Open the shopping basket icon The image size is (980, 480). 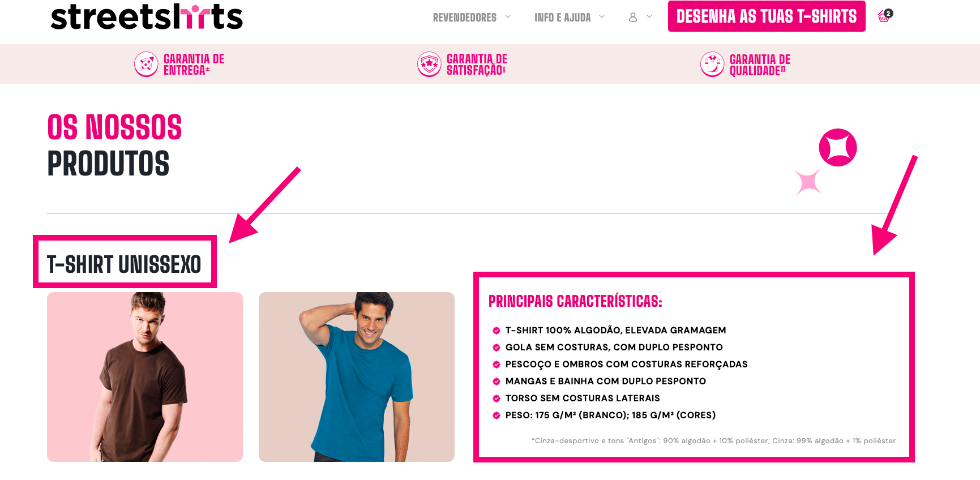[884, 16]
